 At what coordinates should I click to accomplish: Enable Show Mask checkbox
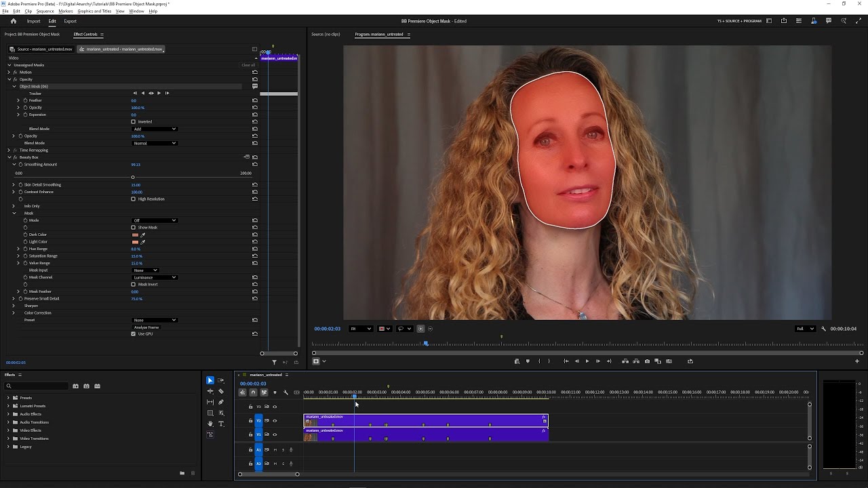[133, 228]
